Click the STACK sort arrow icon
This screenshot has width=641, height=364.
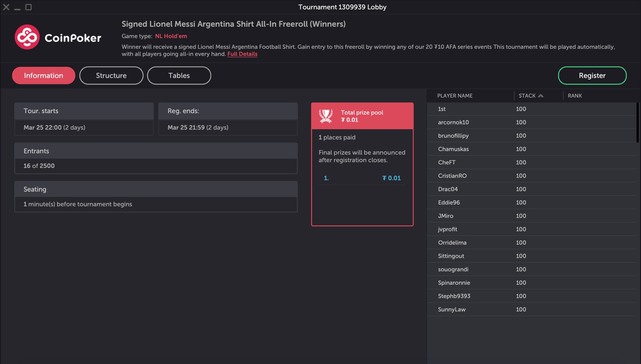[x=541, y=96]
